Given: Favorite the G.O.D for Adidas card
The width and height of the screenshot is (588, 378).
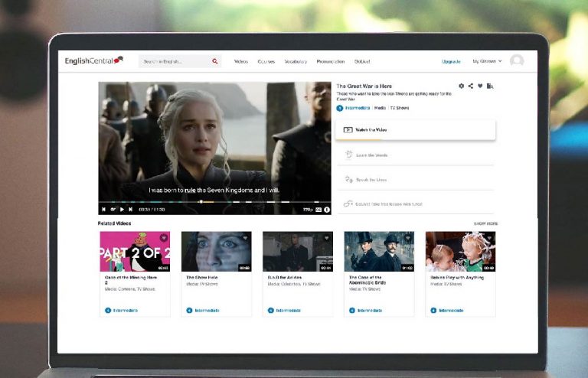Looking at the screenshot, I should (327, 237).
